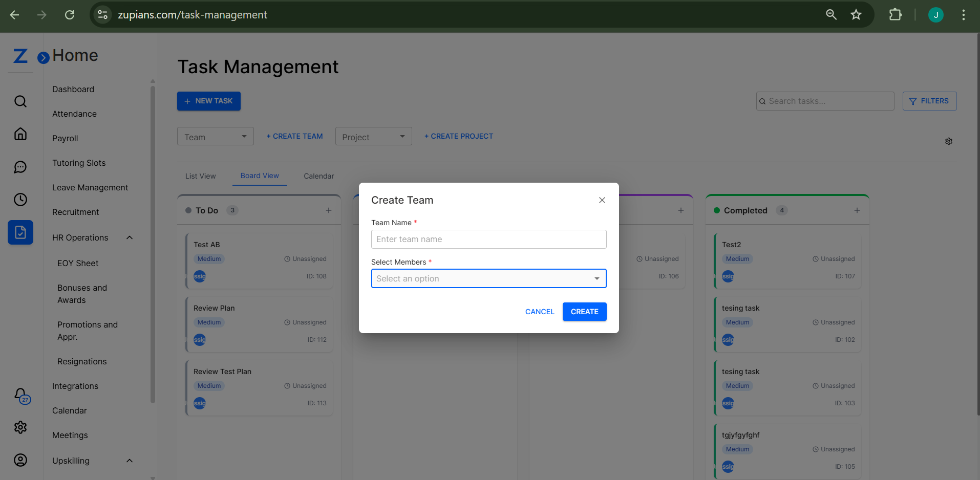Screen dimensions: 980x480
Task: Open the Project filter dropdown
Action: pos(373,137)
